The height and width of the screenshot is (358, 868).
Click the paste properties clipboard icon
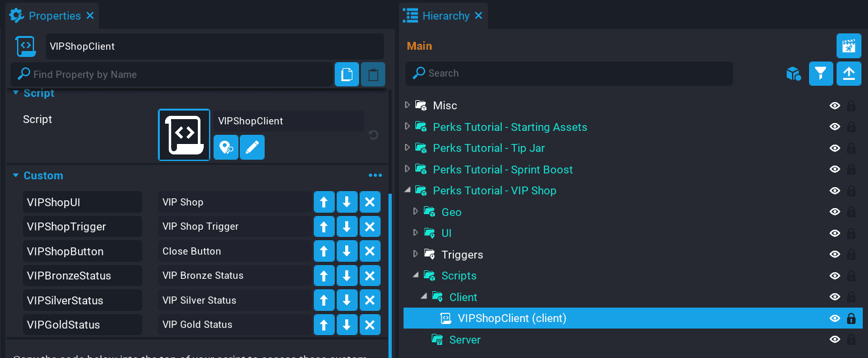(x=373, y=75)
